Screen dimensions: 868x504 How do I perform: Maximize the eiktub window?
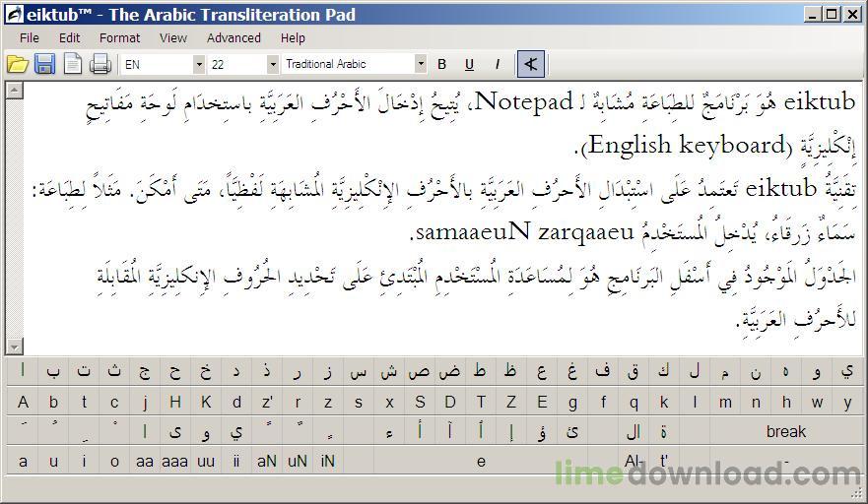(x=832, y=15)
